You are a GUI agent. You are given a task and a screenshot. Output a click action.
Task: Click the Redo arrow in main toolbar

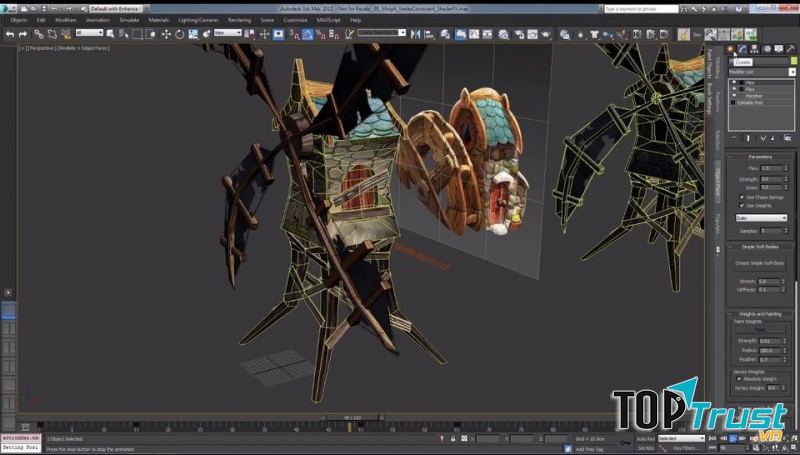pos(22,33)
